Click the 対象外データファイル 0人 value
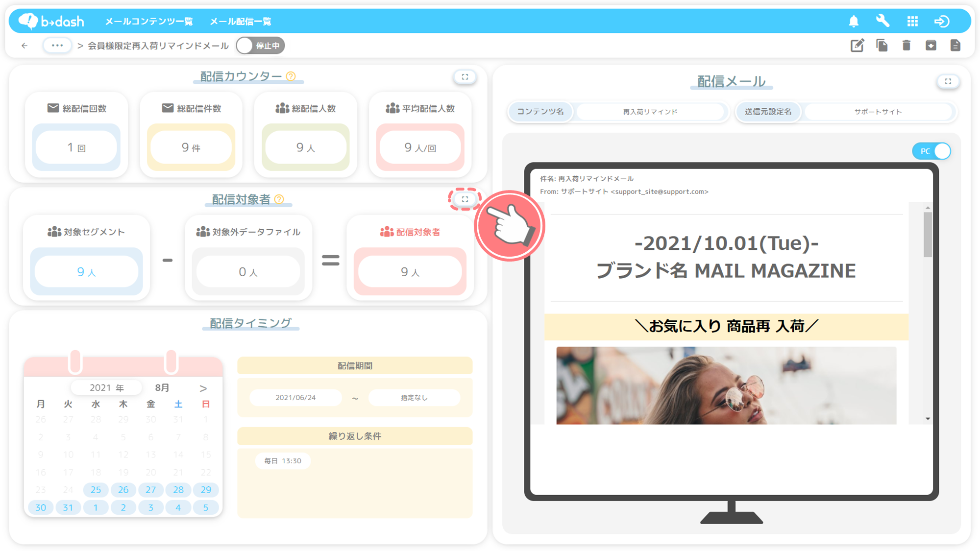Viewport: 980px width, 551px height. [248, 272]
